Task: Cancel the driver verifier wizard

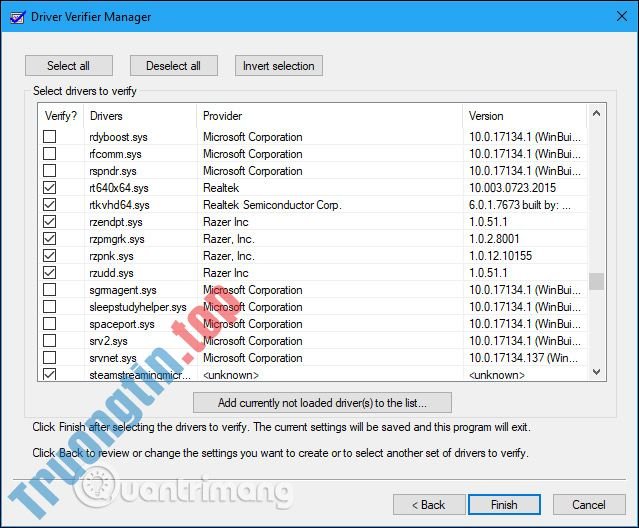Action: coord(589,505)
